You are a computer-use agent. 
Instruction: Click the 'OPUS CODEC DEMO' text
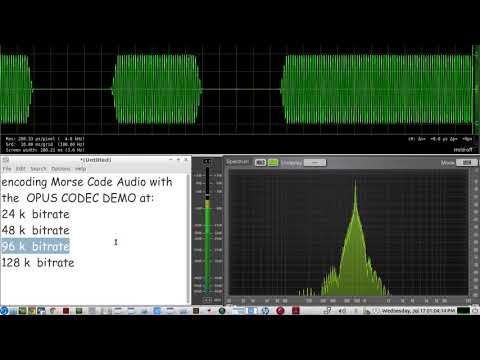tap(81, 198)
